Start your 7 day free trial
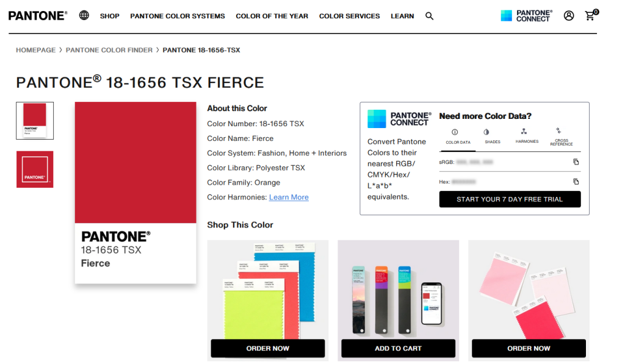Viewport: 625px width, 364px height. pyautogui.click(x=510, y=199)
